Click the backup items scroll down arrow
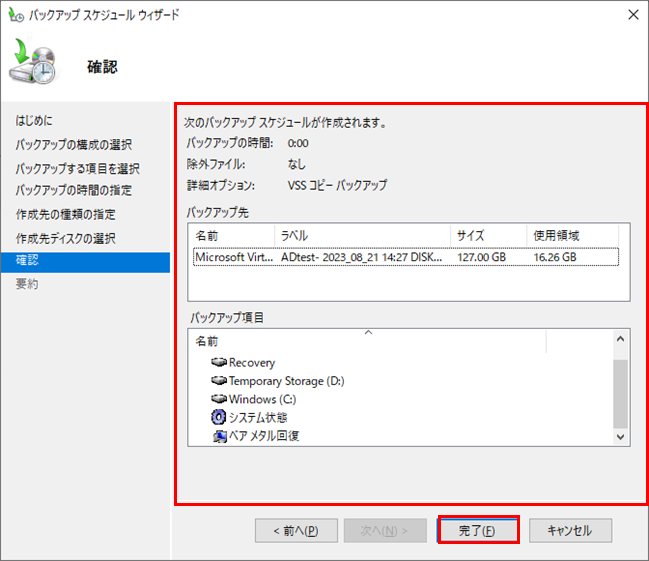 pos(620,437)
